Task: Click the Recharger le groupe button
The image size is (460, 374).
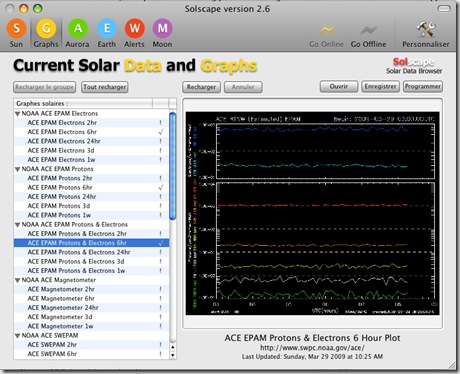Action: (45, 87)
